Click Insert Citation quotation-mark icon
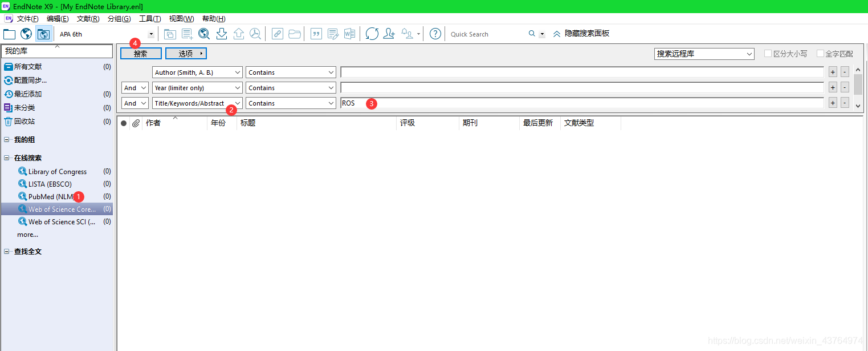The height and width of the screenshot is (351, 868). pyautogui.click(x=316, y=34)
